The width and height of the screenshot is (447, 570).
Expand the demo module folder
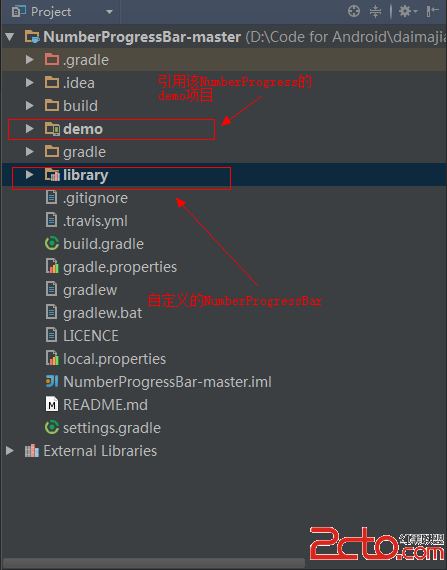coord(29,129)
